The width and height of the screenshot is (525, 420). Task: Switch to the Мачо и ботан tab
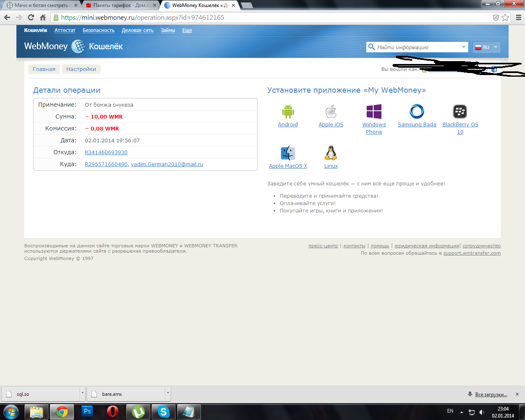point(41,5)
